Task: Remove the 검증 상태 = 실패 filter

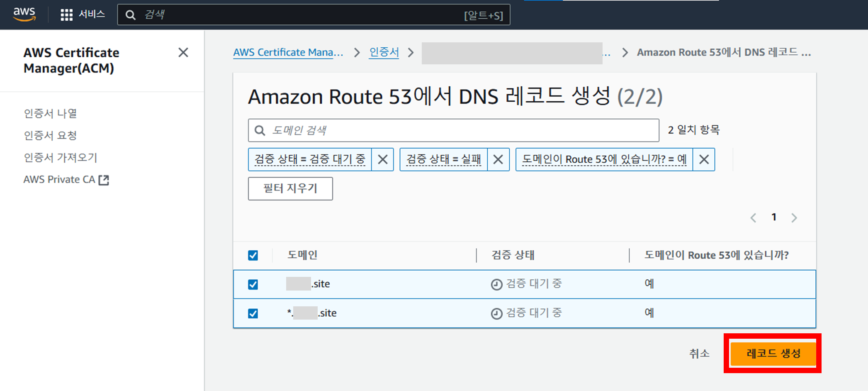Action: tap(498, 159)
